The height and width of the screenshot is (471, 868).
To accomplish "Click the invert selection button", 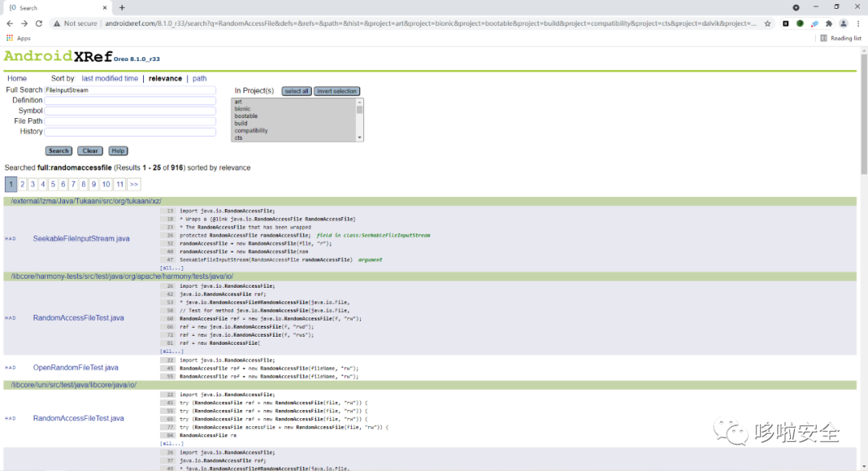I will click(337, 91).
